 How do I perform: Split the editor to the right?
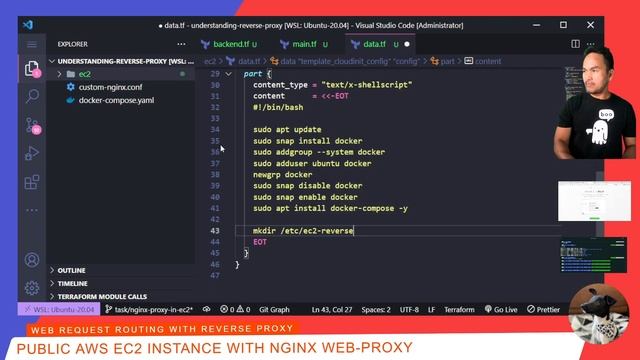point(575,44)
